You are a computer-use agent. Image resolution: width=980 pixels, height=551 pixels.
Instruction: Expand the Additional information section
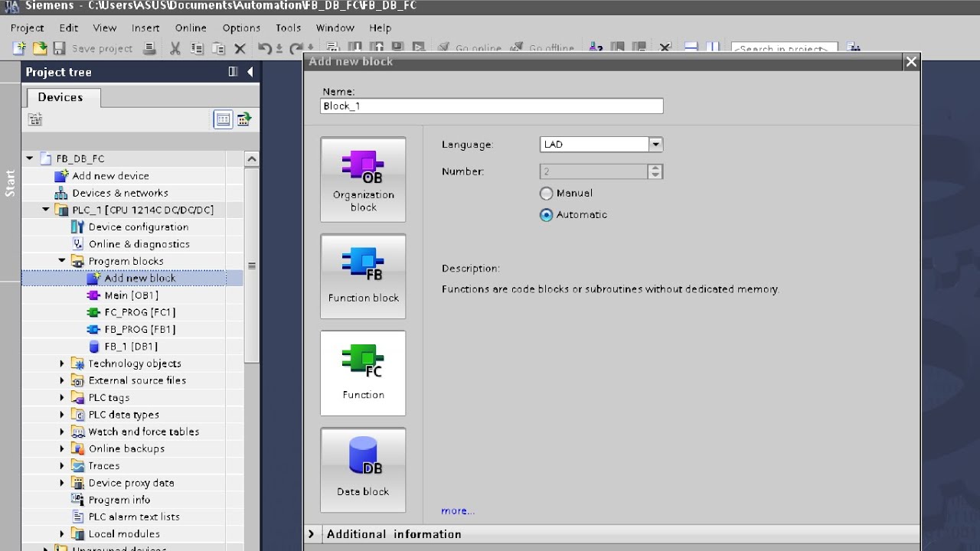click(311, 534)
